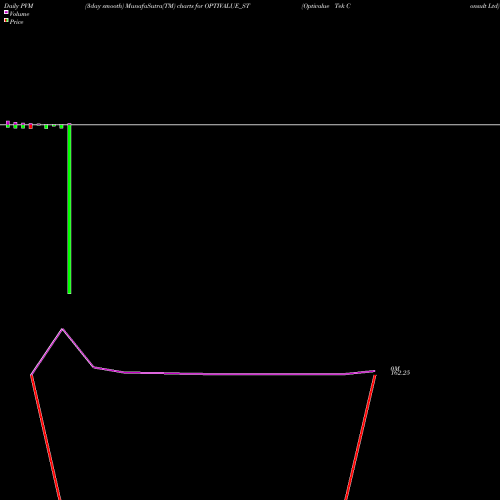Click the Price legend color swatch
Image resolution: width=500 pixels, height=500 pixels.
click(6, 21)
